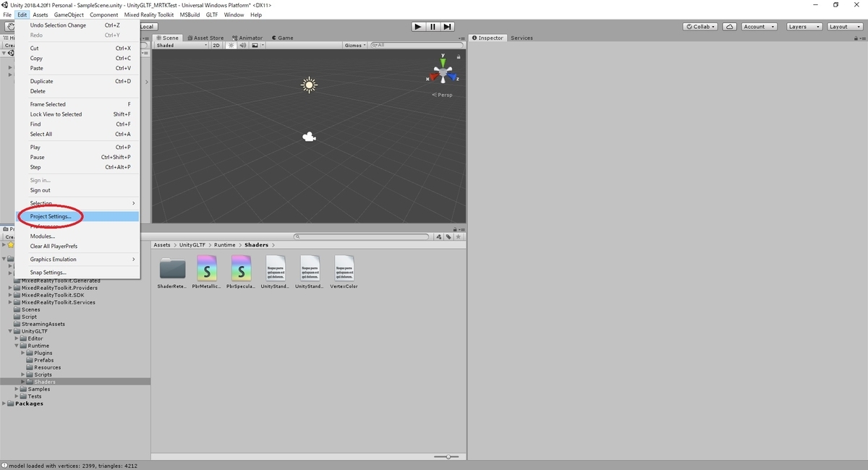Click the red X axis gizmo cone

tap(433, 75)
